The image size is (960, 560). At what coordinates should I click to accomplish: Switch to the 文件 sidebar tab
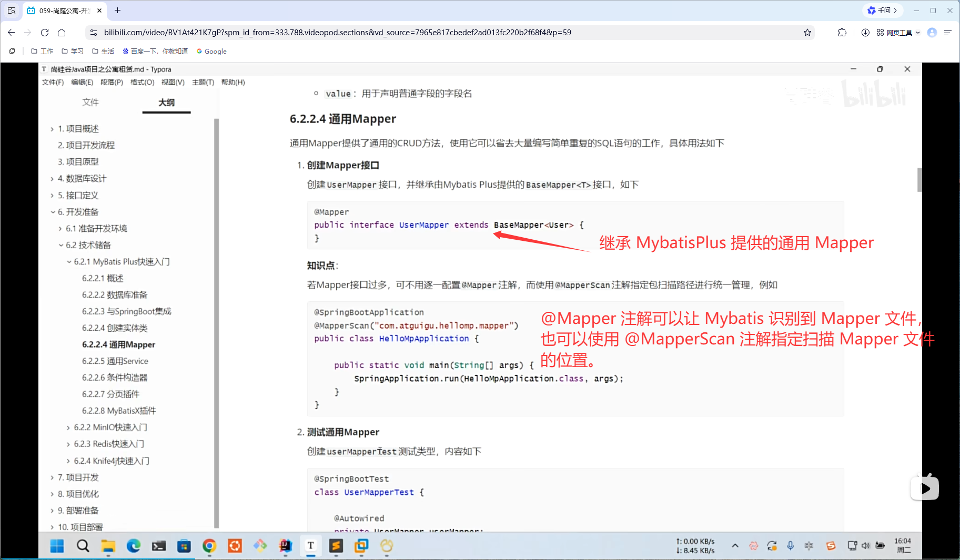pos(90,103)
